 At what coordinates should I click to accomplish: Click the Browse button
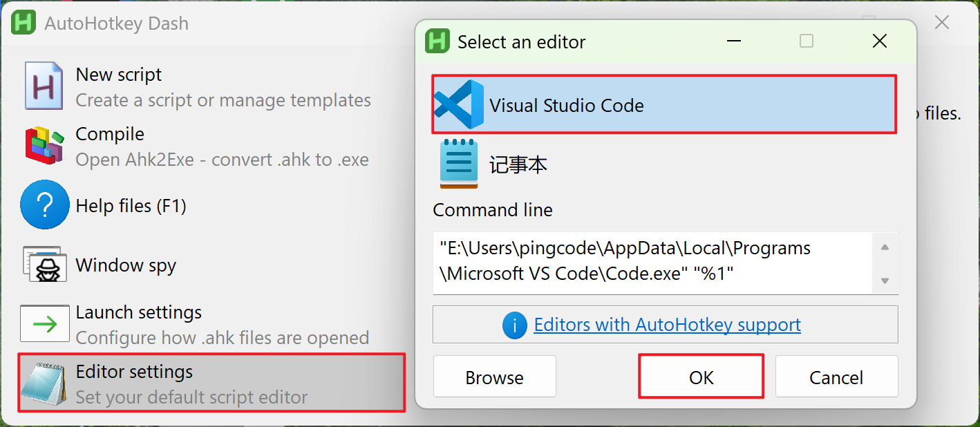click(494, 377)
